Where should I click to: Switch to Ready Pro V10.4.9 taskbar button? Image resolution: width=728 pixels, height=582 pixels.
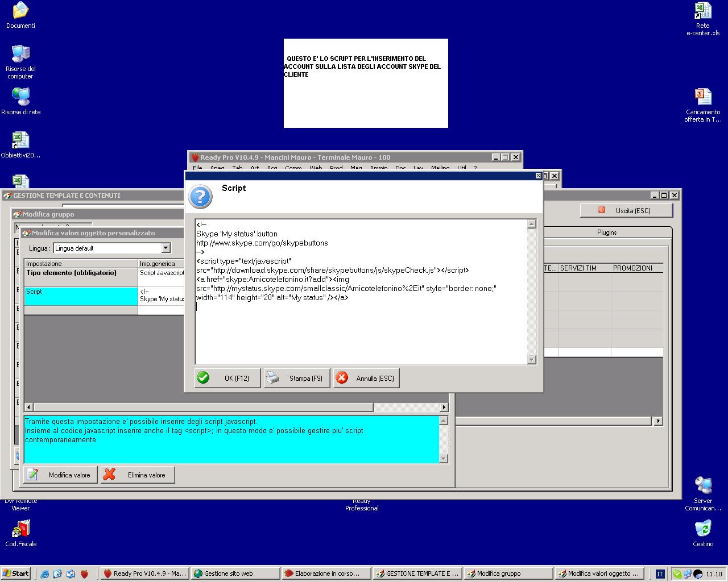(x=145, y=573)
